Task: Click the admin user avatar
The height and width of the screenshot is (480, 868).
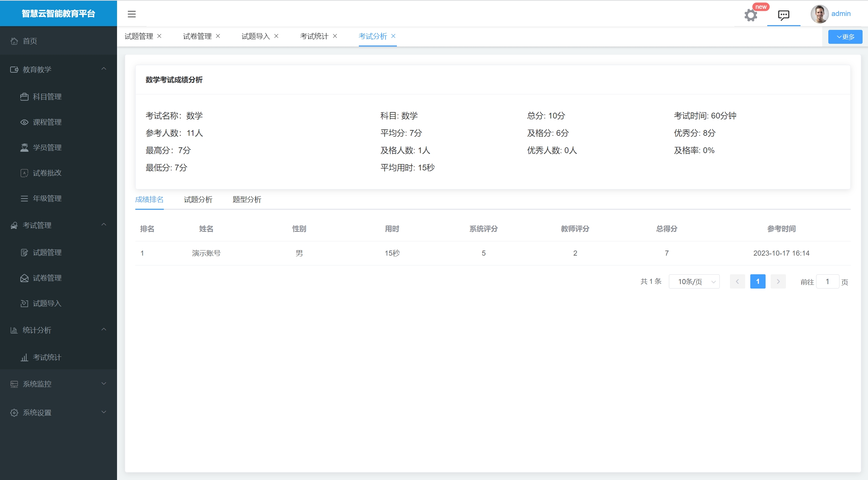Action: coord(819,14)
